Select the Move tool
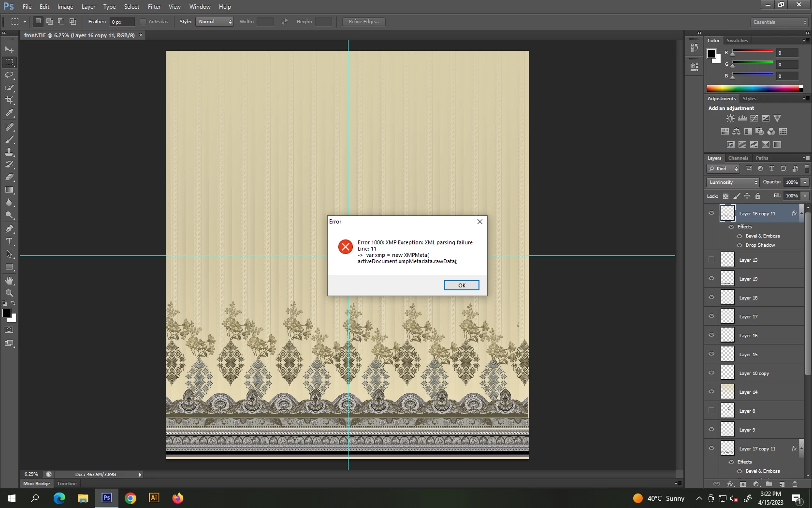This screenshot has width=812, height=508. (x=9, y=49)
